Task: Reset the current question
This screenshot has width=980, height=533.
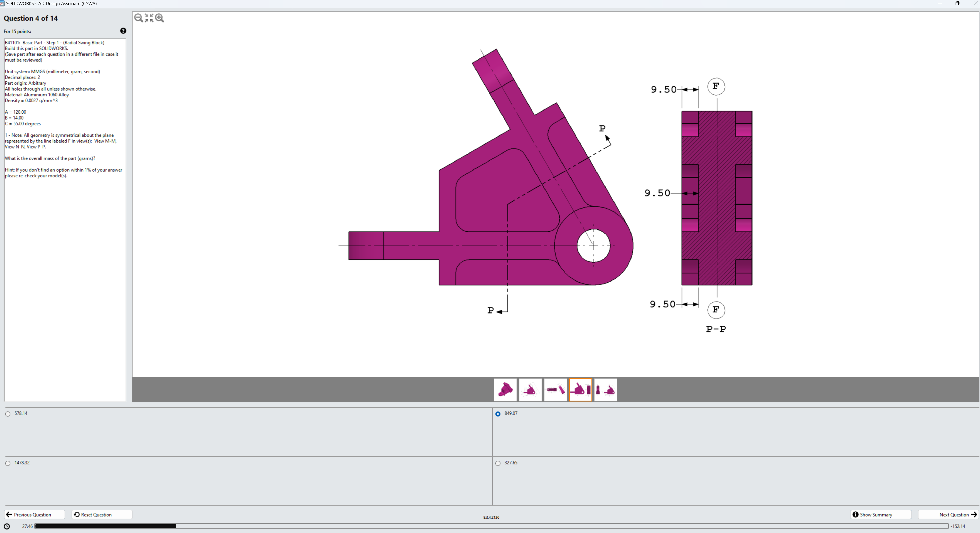Action: [101, 514]
